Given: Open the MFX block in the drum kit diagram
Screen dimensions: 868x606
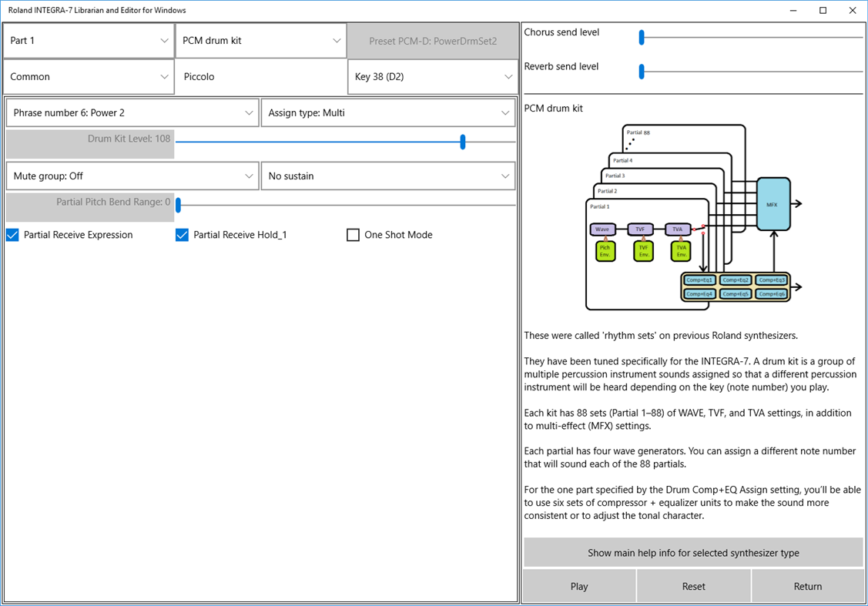Looking at the screenshot, I should tap(773, 205).
